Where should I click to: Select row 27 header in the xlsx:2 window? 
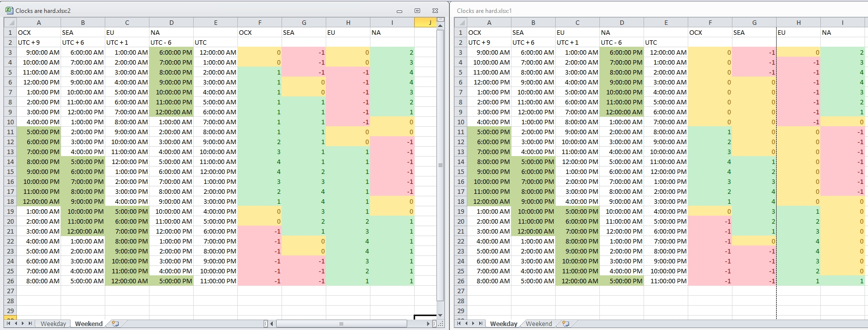click(10, 291)
